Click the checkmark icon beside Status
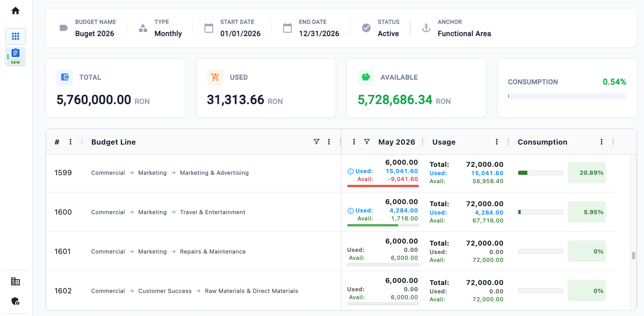This screenshot has width=644, height=316. pos(366,28)
